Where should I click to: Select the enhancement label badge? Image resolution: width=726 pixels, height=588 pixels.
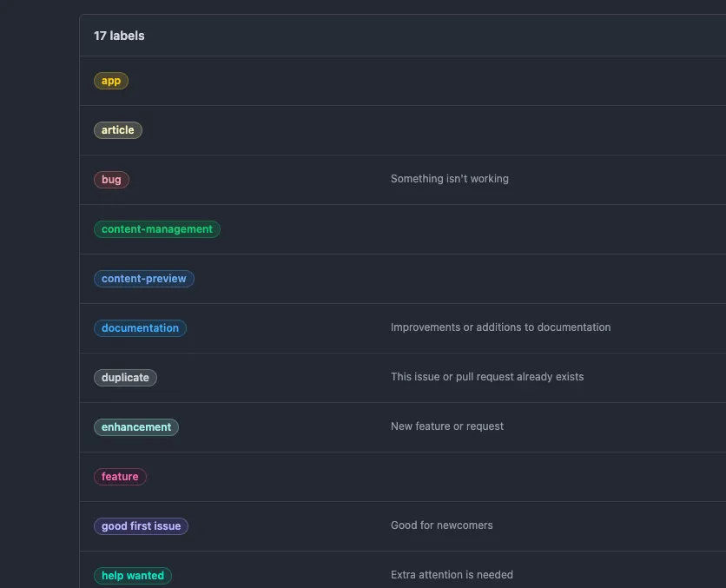point(136,427)
